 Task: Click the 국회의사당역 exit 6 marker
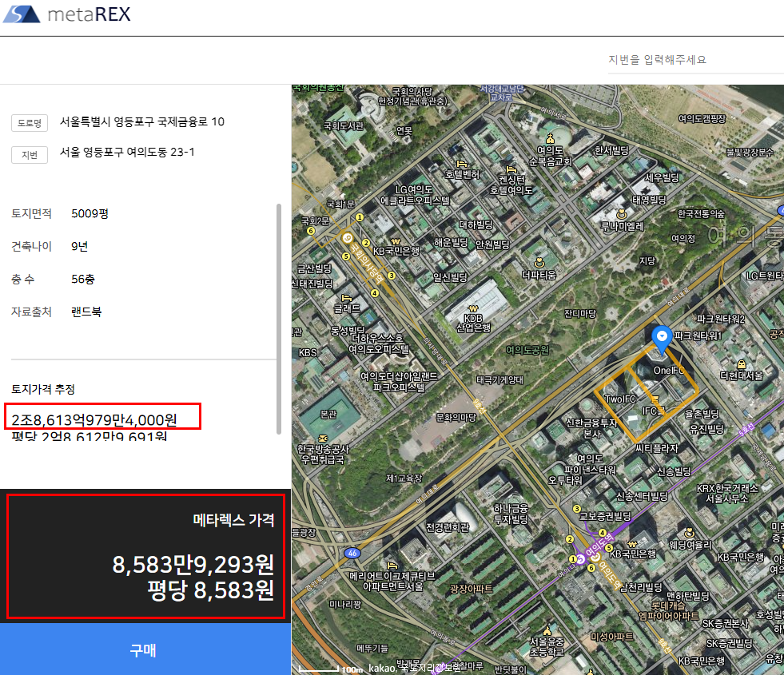(x=311, y=231)
